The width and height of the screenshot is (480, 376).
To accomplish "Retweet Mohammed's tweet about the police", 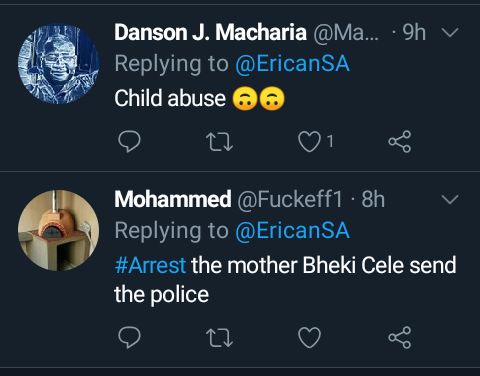I will click(x=219, y=338).
